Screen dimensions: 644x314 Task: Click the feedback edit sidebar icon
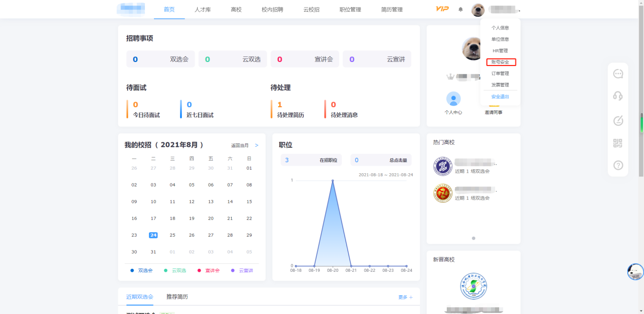point(618,121)
